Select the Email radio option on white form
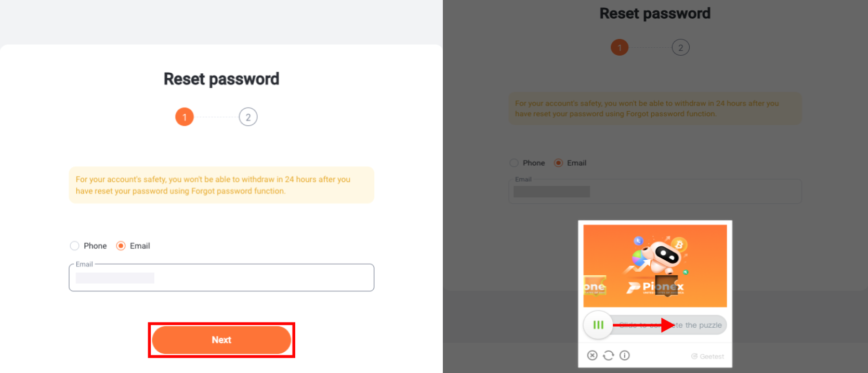This screenshot has height=373, width=868. pyautogui.click(x=121, y=246)
